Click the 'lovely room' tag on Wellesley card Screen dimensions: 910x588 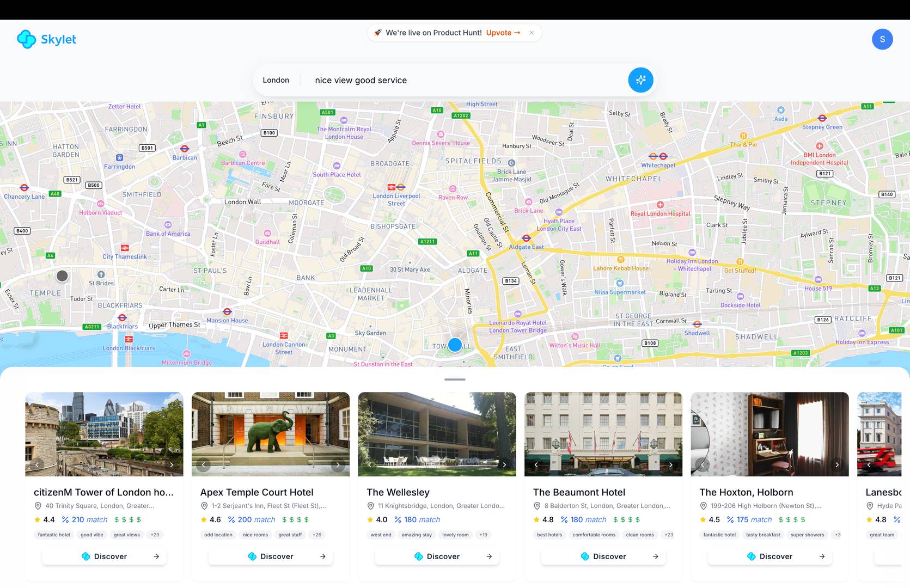pos(455,535)
